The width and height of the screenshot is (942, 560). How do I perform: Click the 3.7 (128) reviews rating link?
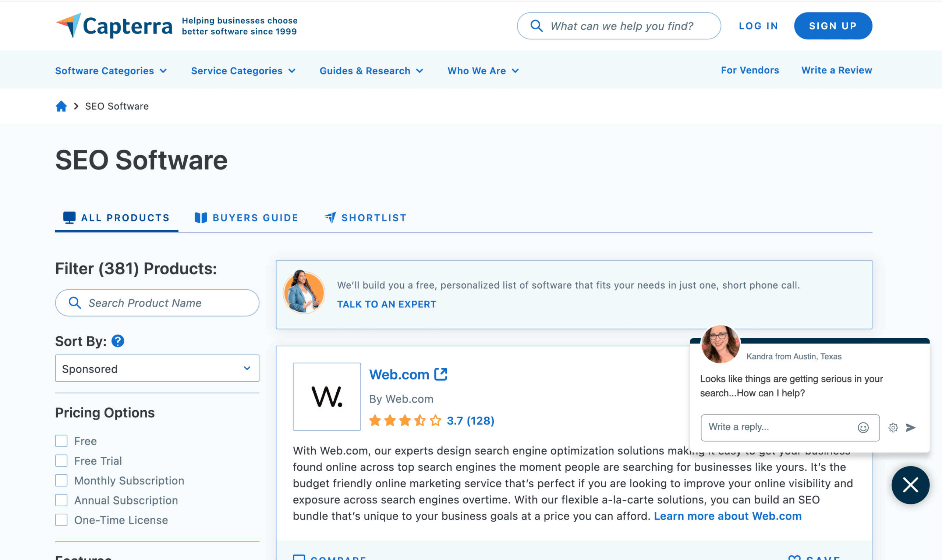(x=470, y=420)
